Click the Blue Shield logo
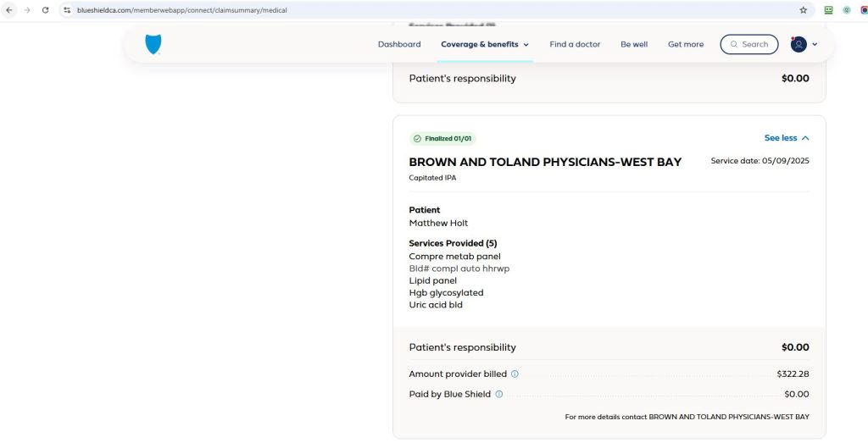The height and width of the screenshot is (443, 868). coord(153,44)
